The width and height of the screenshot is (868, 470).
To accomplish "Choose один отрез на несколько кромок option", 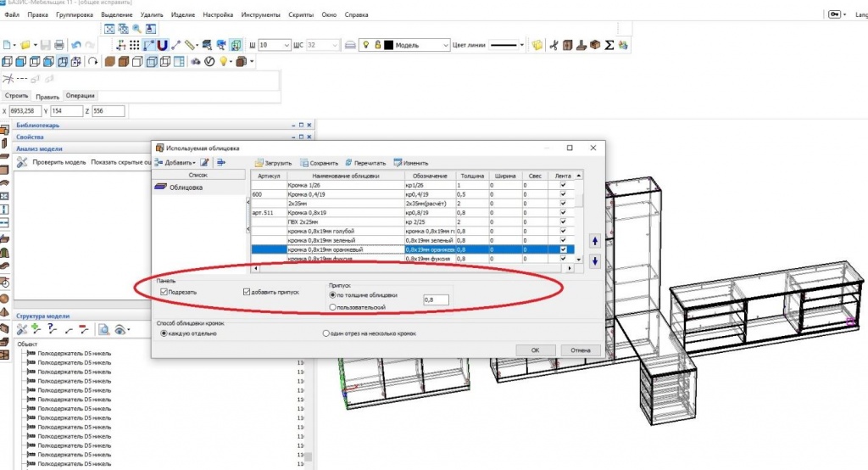I will coord(326,333).
